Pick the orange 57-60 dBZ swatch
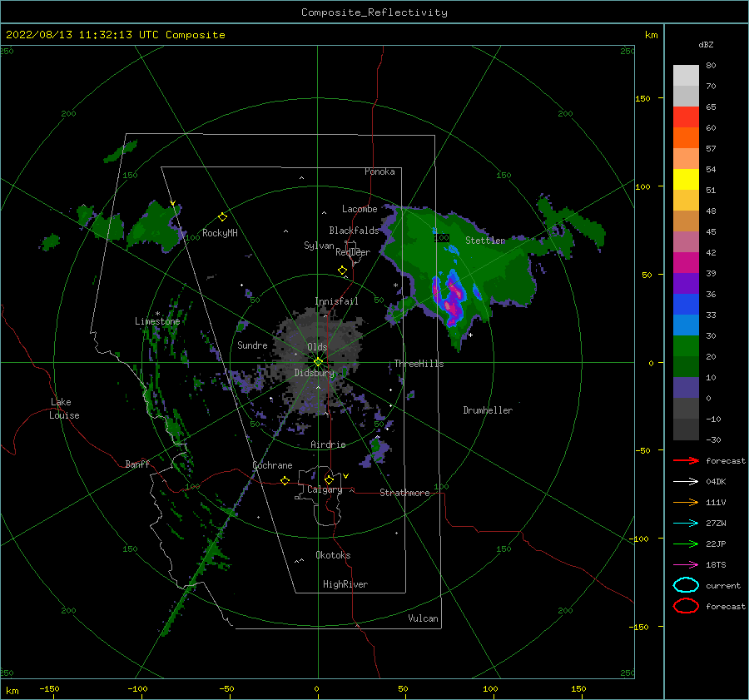The image size is (749, 700). [686, 137]
